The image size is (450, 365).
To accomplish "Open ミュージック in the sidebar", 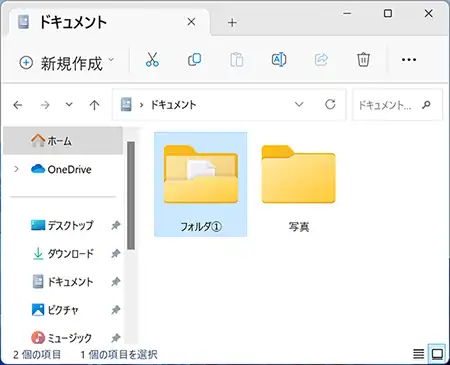I will [x=61, y=338].
